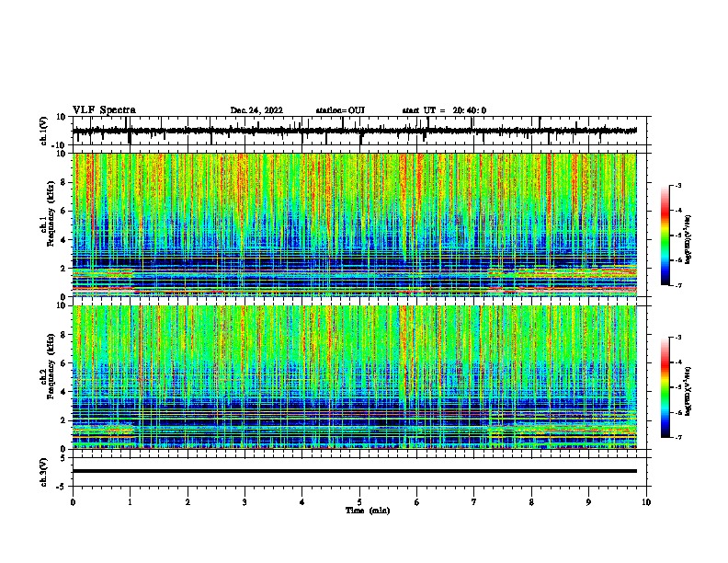The height and width of the screenshot is (563, 728).
Task: Click the date 'Dec. 24, 2022'
Action: tap(256, 110)
